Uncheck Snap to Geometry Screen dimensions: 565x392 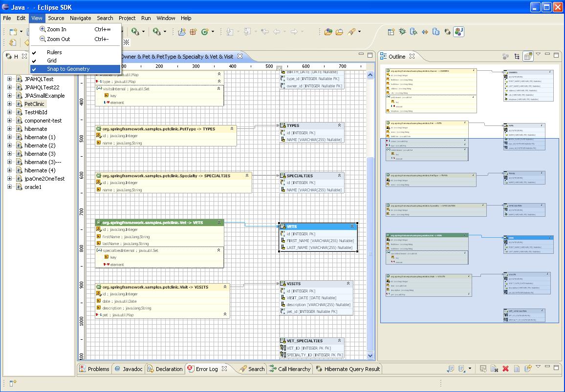pyautogui.click(x=68, y=69)
